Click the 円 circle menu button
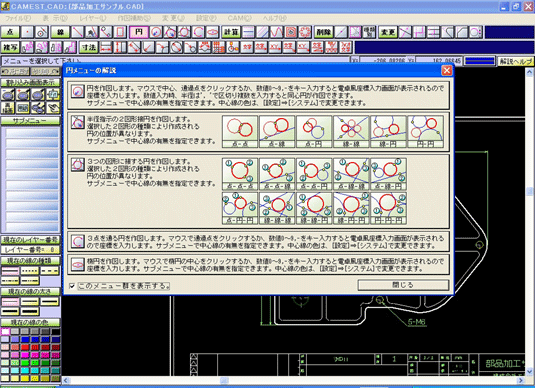 139,32
